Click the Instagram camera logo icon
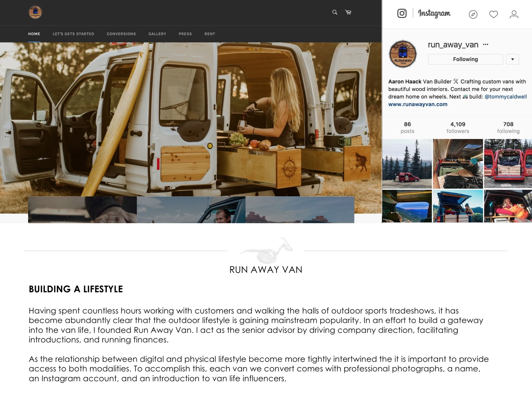The width and height of the screenshot is (532, 411). (402, 13)
